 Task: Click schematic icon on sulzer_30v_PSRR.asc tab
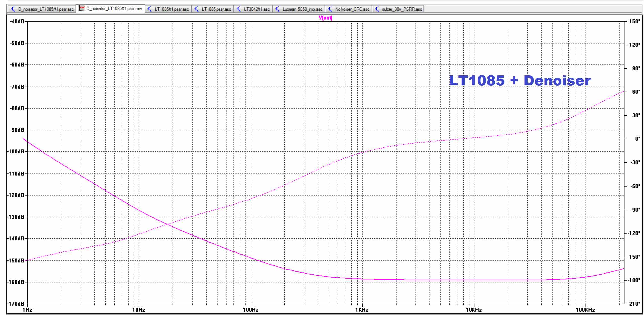377,9
